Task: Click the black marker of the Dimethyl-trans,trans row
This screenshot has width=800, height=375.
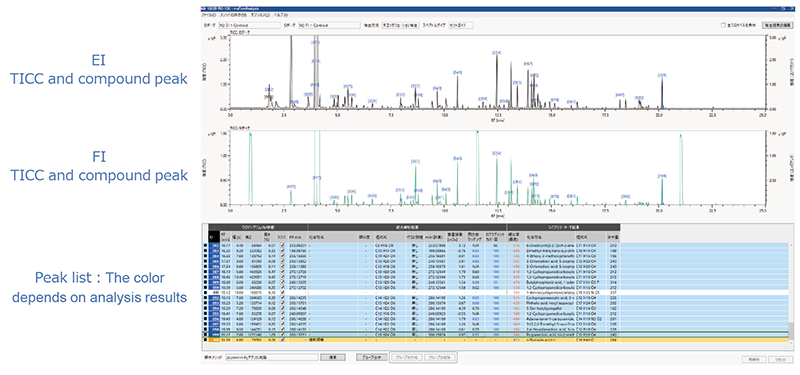Action: [205, 251]
